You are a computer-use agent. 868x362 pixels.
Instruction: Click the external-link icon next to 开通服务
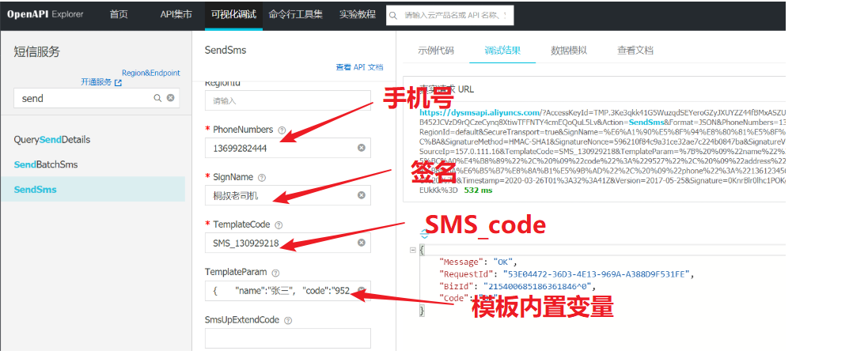click(118, 82)
